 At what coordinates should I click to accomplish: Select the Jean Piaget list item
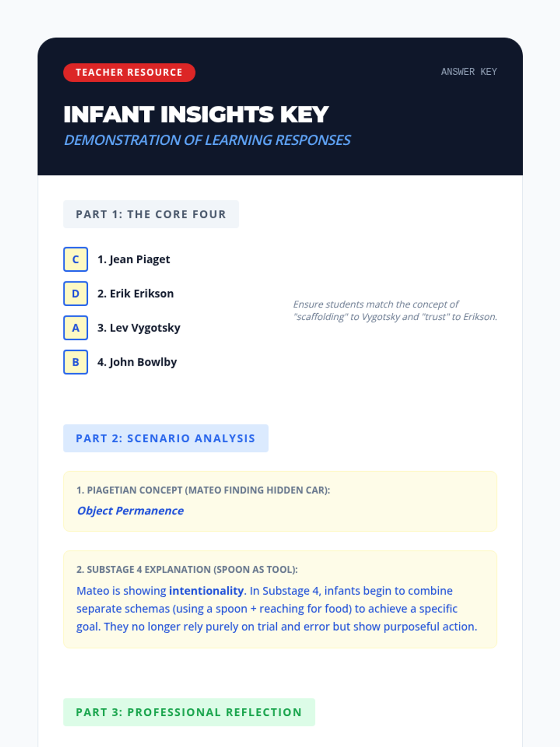[133, 259]
